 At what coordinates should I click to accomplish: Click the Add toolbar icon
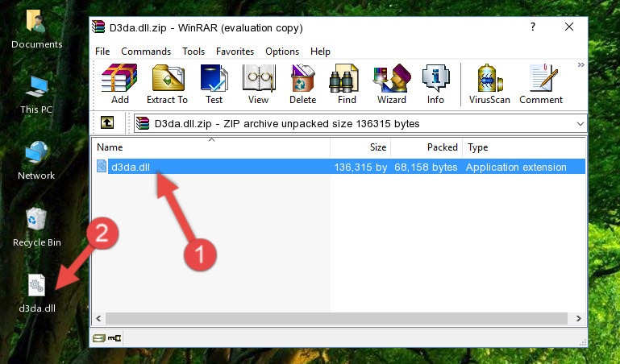tap(119, 84)
